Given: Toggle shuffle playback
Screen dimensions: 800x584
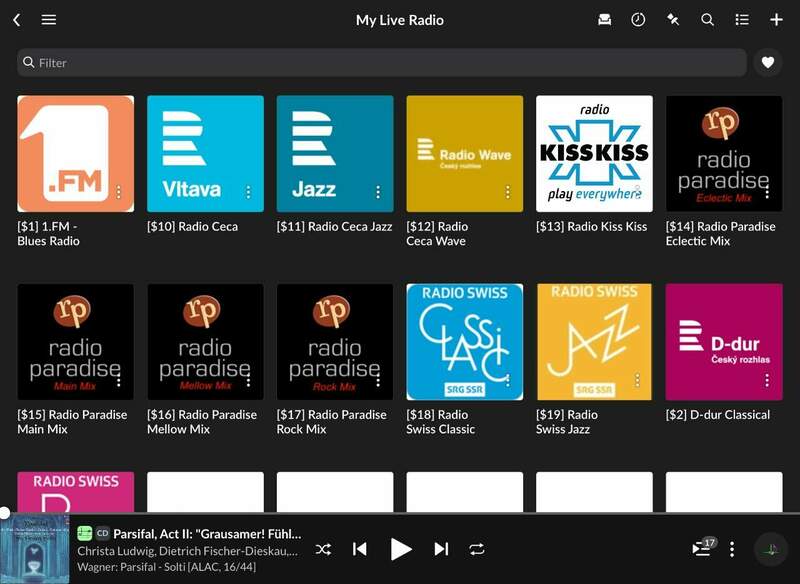Looking at the screenshot, I should (323, 549).
